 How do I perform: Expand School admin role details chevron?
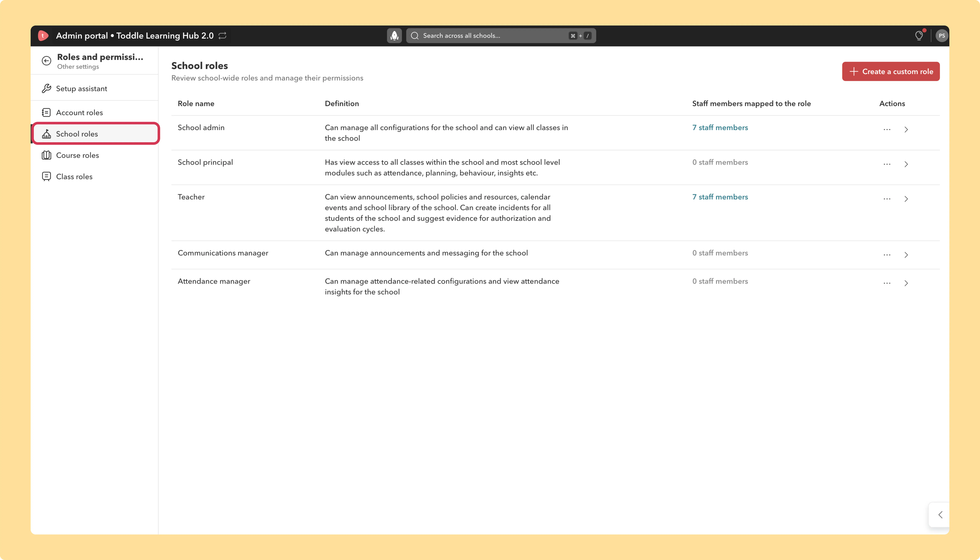pos(906,130)
